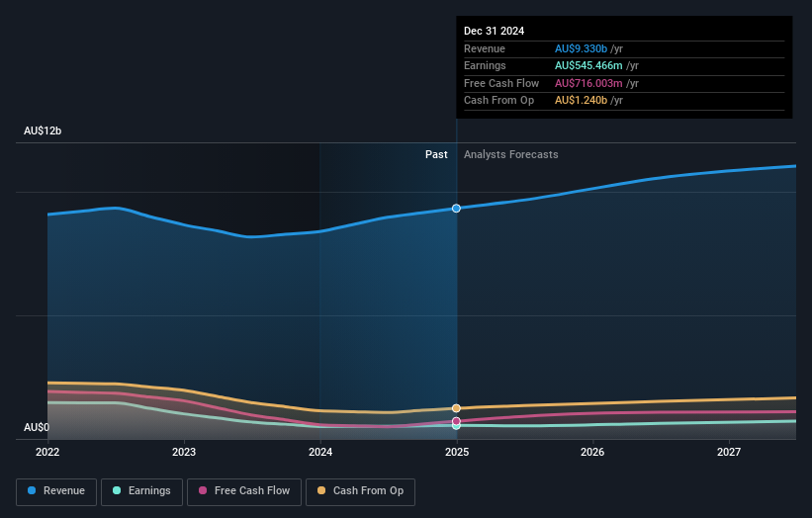Select the Revenue data point at 2025

point(456,208)
